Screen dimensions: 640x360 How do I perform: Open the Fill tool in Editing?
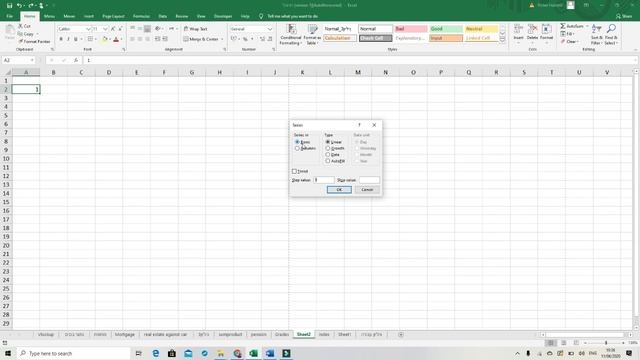(x=567, y=34)
